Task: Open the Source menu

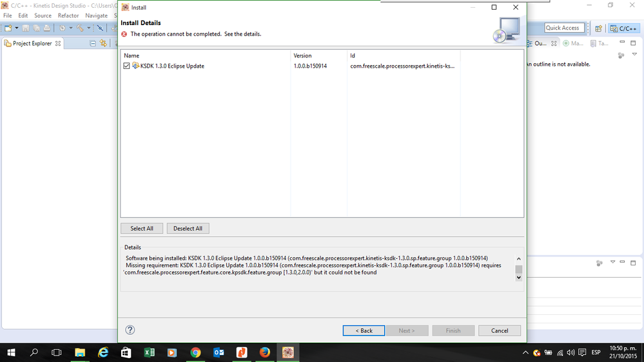Action: (43, 15)
